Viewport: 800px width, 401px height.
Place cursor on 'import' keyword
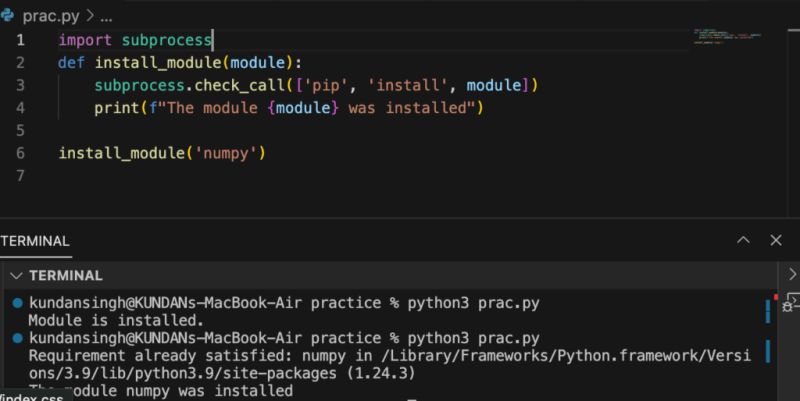(85, 40)
